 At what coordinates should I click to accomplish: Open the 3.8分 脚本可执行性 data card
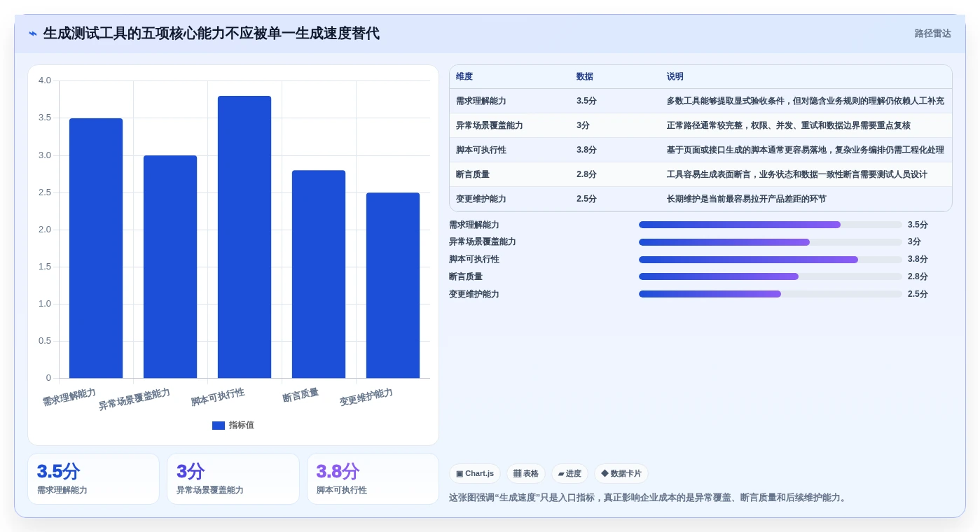coord(373,479)
